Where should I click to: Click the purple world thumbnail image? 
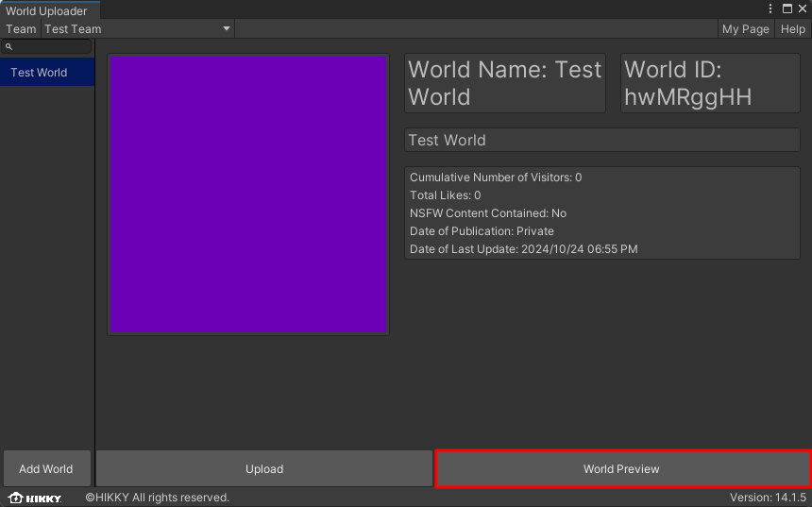pyautogui.click(x=248, y=194)
